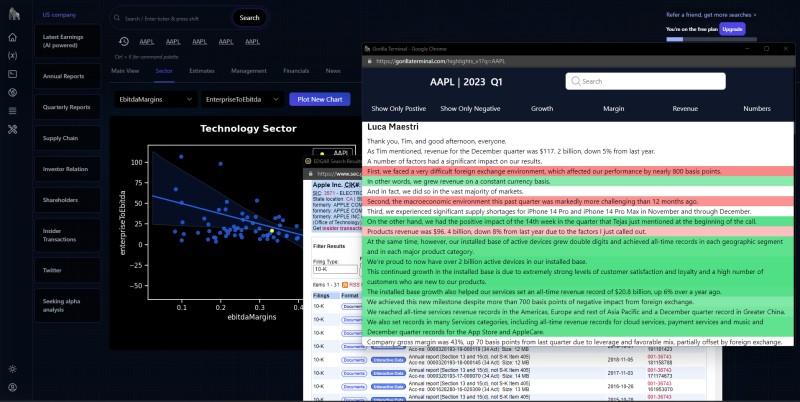Click the globe icon in the left sidebar

13,92
